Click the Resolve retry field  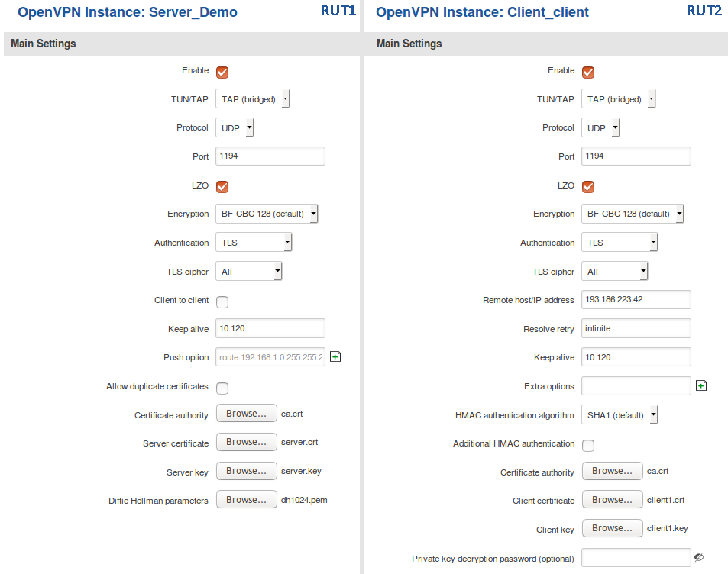coord(636,328)
